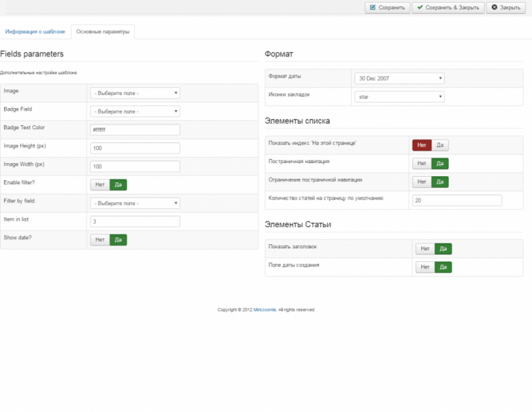The height and width of the screenshot is (412, 532).
Task: Expand the Filter by field dropdown
Action: (135, 203)
